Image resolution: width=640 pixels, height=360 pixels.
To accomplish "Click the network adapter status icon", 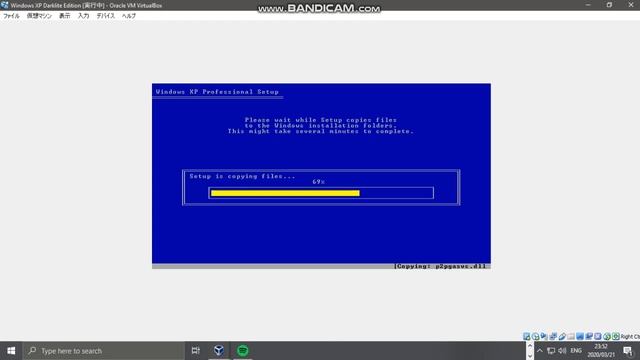I will 553,336.
